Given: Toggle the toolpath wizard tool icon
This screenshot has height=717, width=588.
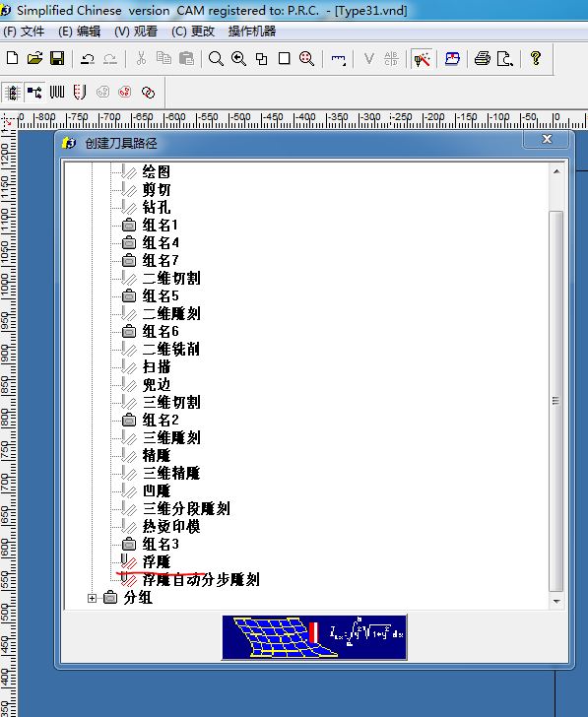Looking at the screenshot, I should (x=422, y=58).
